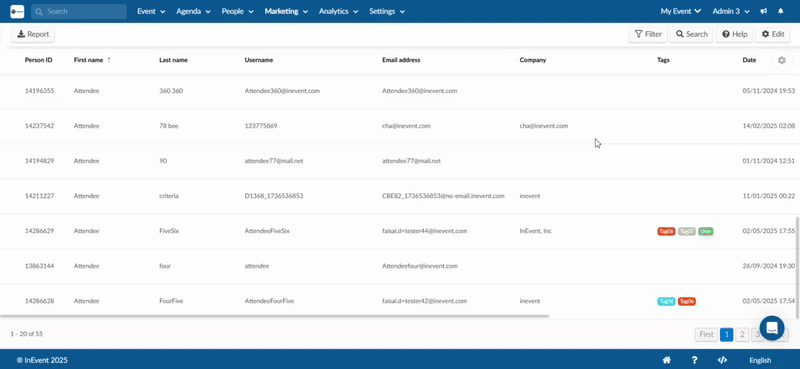
Task: Change language from English in footer
Action: click(x=760, y=360)
